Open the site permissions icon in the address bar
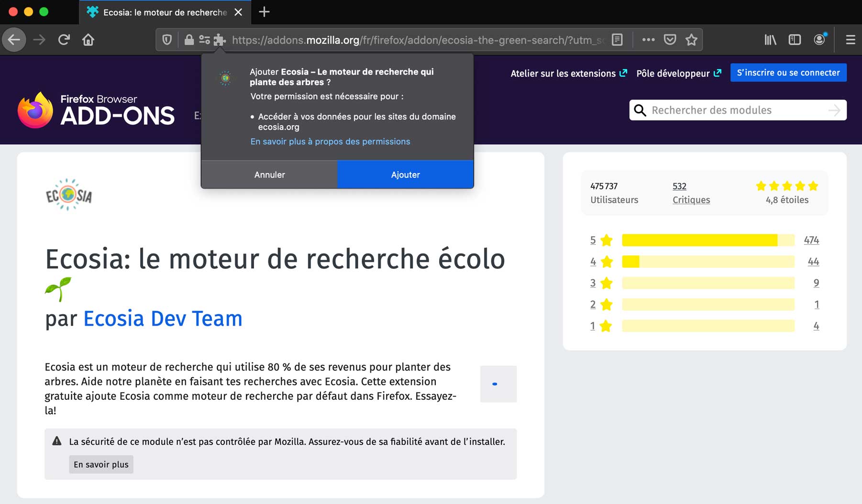Image resolution: width=862 pixels, height=504 pixels. click(x=204, y=40)
